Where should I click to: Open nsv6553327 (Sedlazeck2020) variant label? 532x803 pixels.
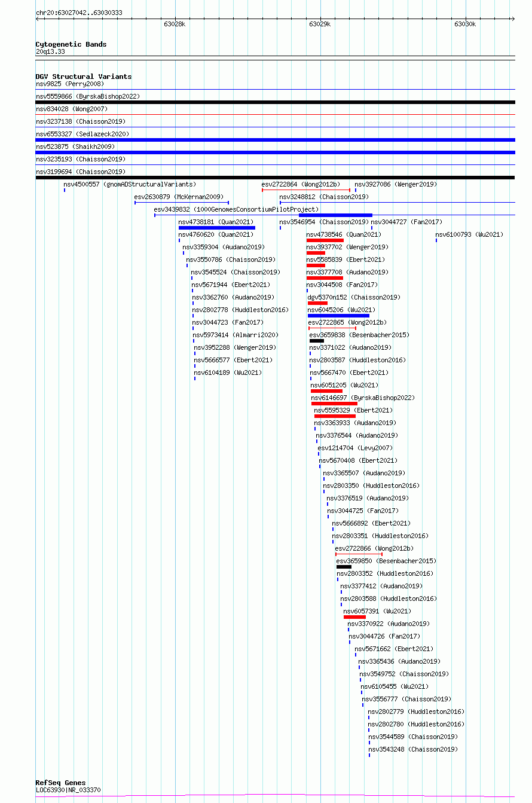click(82, 134)
